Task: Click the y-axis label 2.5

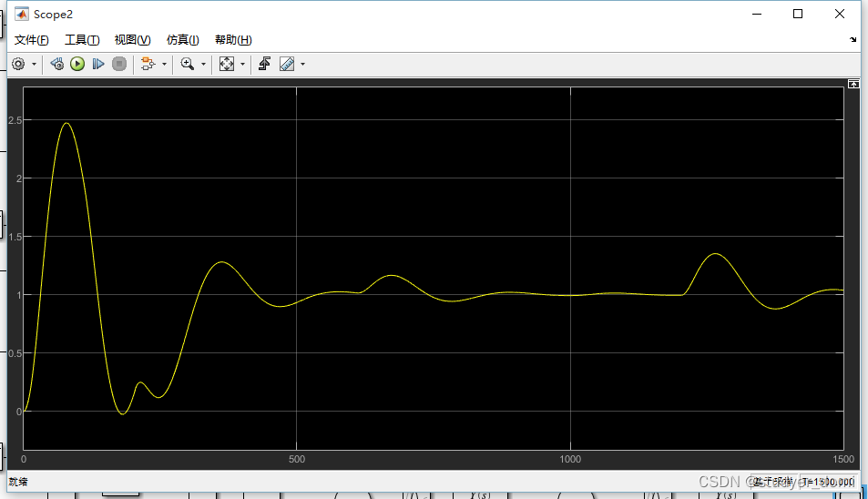Action: (x=15, y=120)
